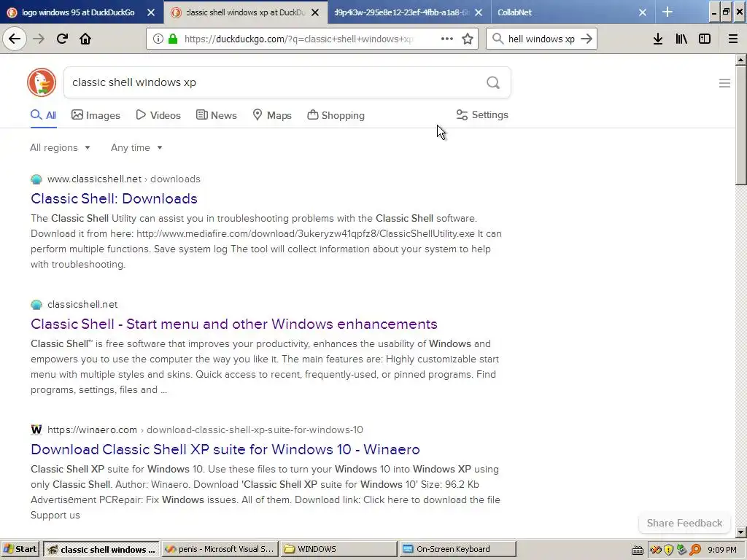Bookmark this page with the star

coord(468,39)
